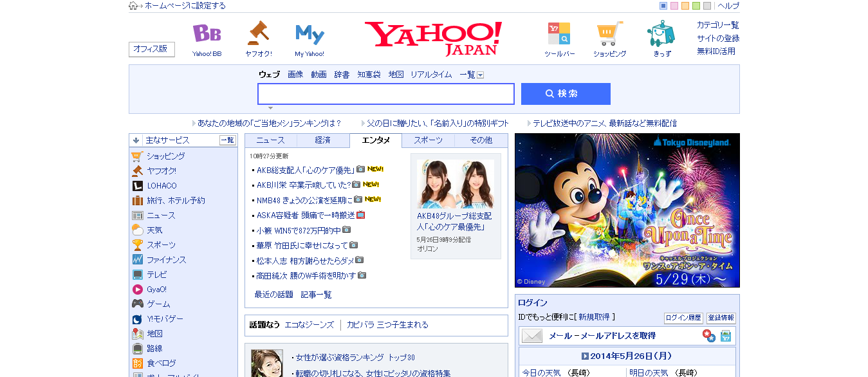Open the 無料ID活用 link
The width and height of the screenshot is (868, 377).
pos(716,51)
